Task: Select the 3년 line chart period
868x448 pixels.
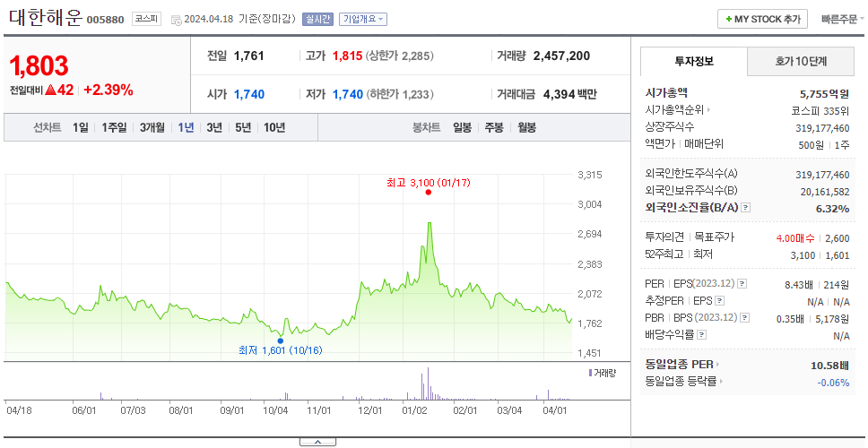Action: point(214,128)
